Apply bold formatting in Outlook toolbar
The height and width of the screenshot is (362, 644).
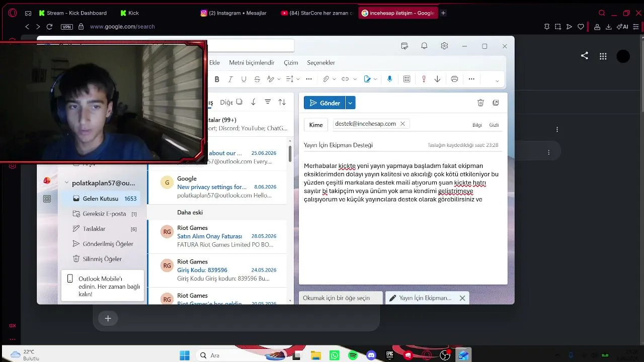point(217,79)
